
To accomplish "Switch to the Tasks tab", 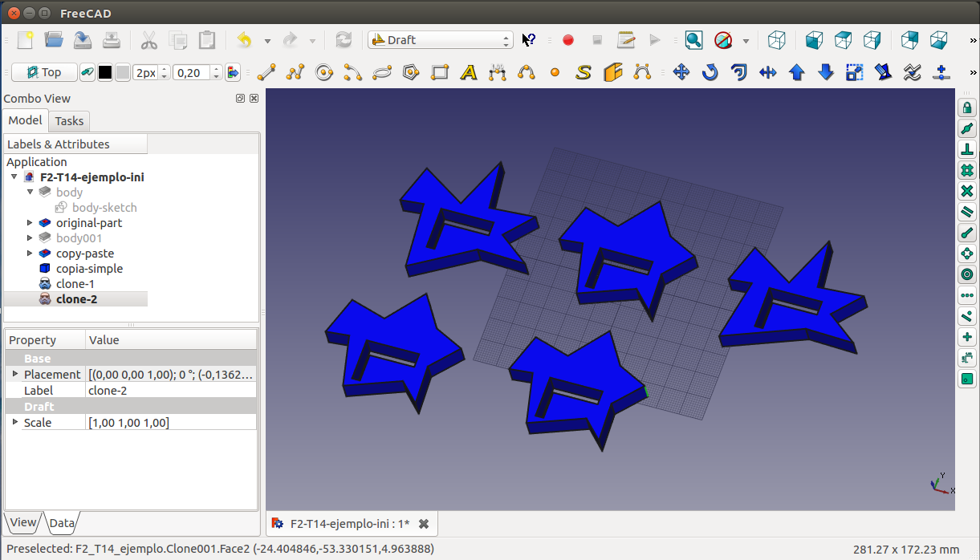I will (69, 121).
